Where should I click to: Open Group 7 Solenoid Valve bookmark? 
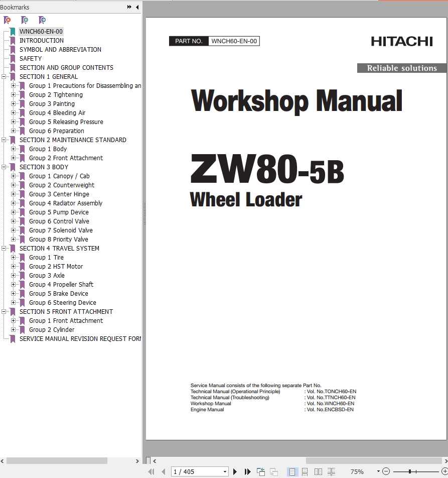(61, 230)
